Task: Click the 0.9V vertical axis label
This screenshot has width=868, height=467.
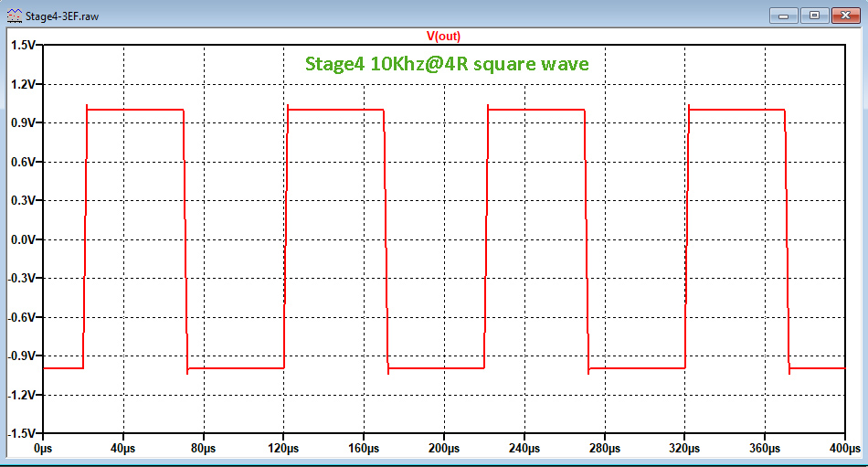Action: click(x=23, y=123)
